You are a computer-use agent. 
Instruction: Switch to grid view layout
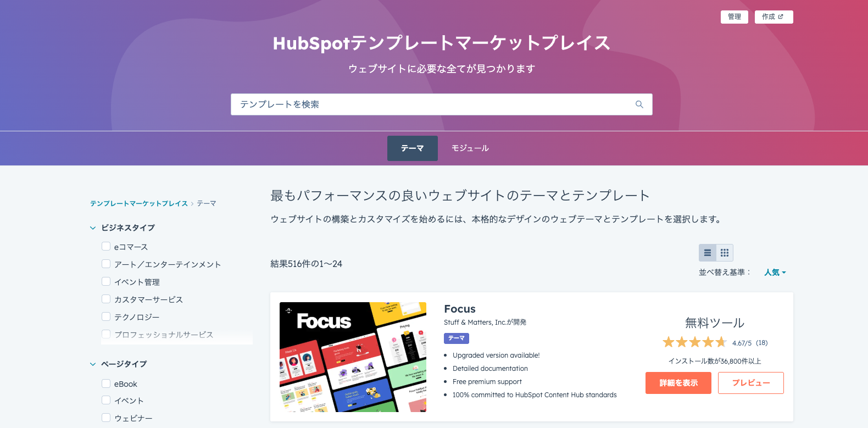[x=725, y=253]
